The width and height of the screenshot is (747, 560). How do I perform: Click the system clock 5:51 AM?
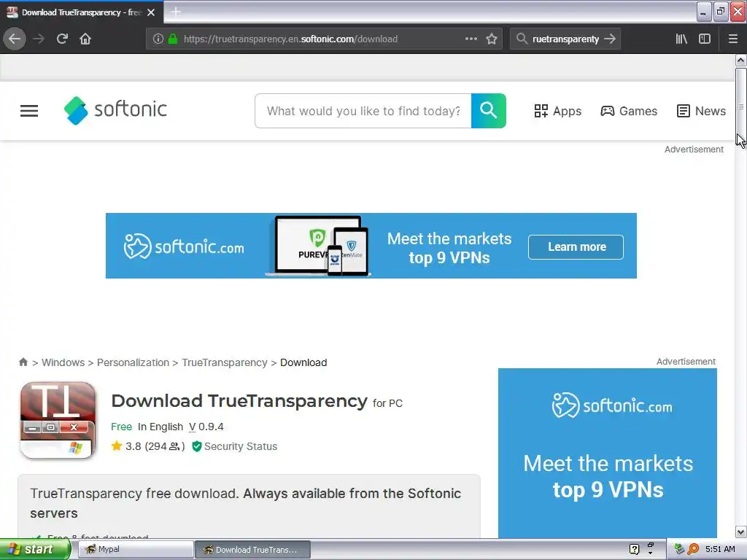pyautogui.click(x=720, y=549)
